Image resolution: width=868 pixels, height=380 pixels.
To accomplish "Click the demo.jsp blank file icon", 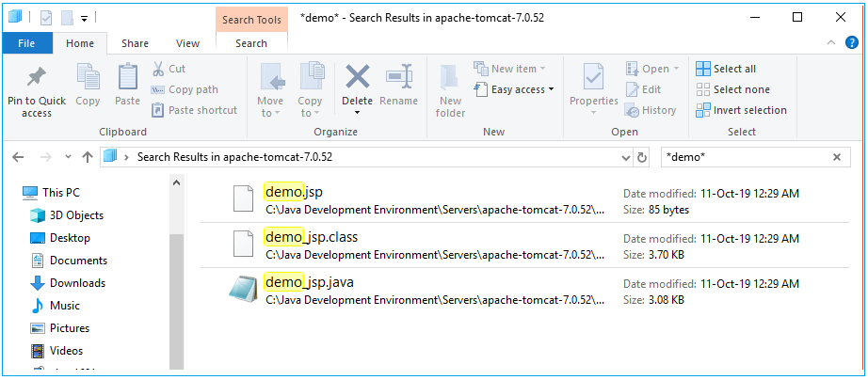I will coord(244,198).
